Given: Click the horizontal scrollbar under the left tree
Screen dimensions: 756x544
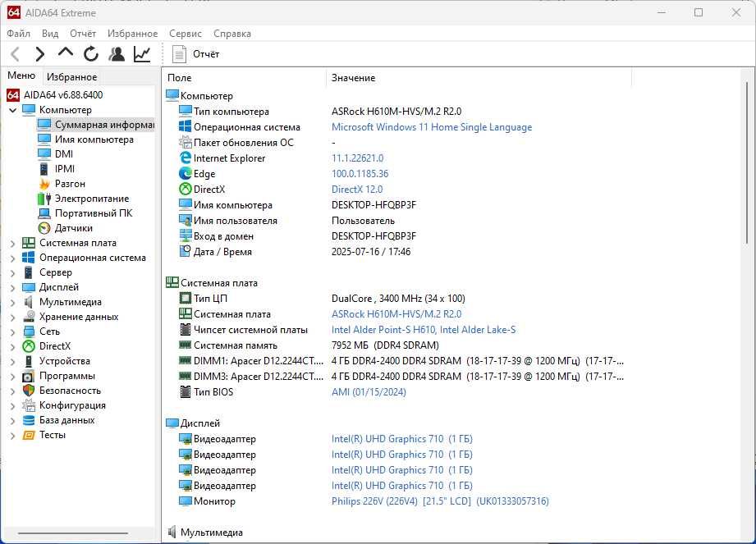Looking at the screenshot, I should (73, 533).
